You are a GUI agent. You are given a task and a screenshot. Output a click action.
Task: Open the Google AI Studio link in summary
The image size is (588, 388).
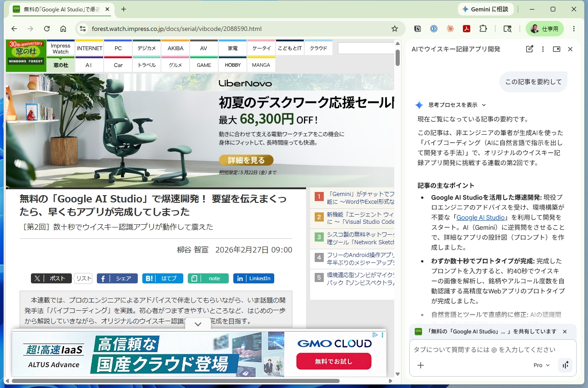(x=481, y=217)
